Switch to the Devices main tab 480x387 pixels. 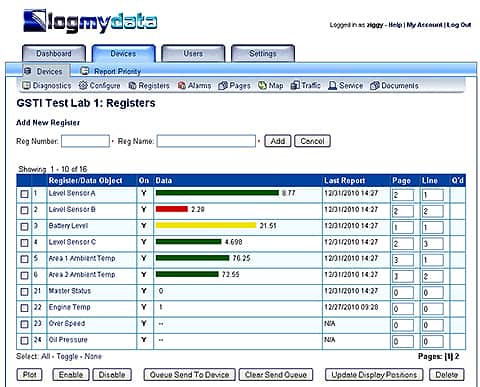pyautogui.click(x=124, y=54)
